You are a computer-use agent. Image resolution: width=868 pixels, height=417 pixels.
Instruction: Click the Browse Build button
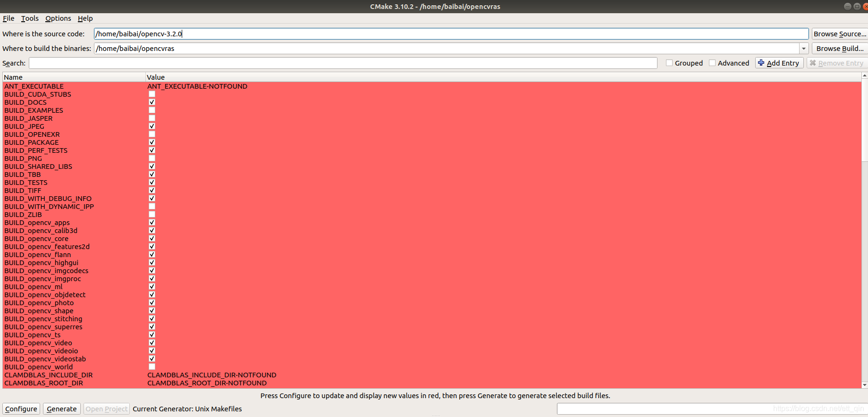840,49
